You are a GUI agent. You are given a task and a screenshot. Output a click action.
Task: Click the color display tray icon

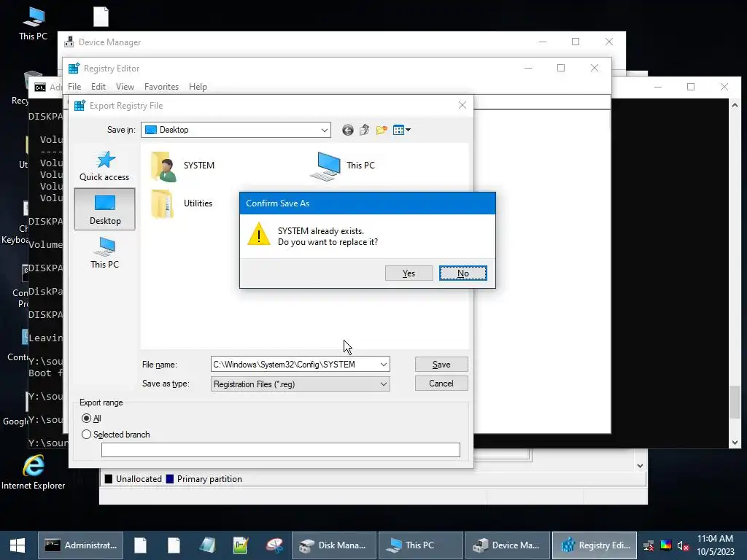(x=666, y=545)
